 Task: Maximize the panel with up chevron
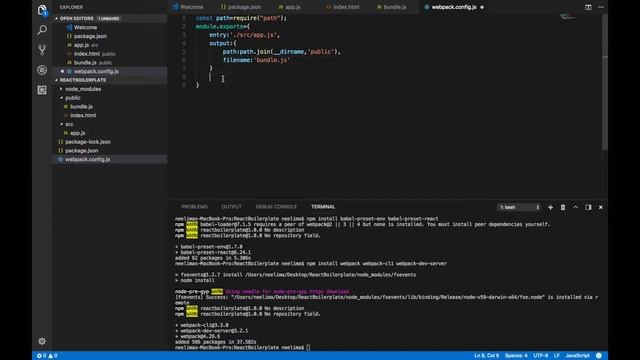(576, 207)
